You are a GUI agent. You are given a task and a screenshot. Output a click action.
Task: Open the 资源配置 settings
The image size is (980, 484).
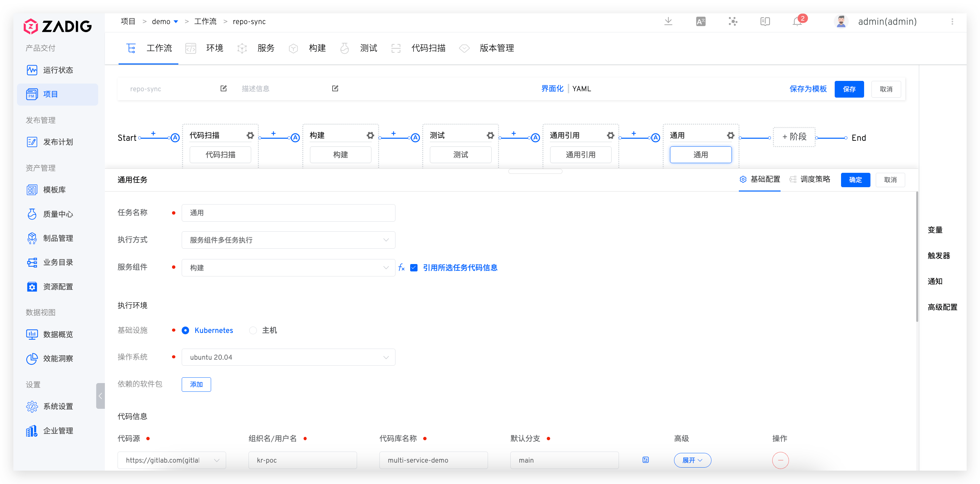pos(58,287)
